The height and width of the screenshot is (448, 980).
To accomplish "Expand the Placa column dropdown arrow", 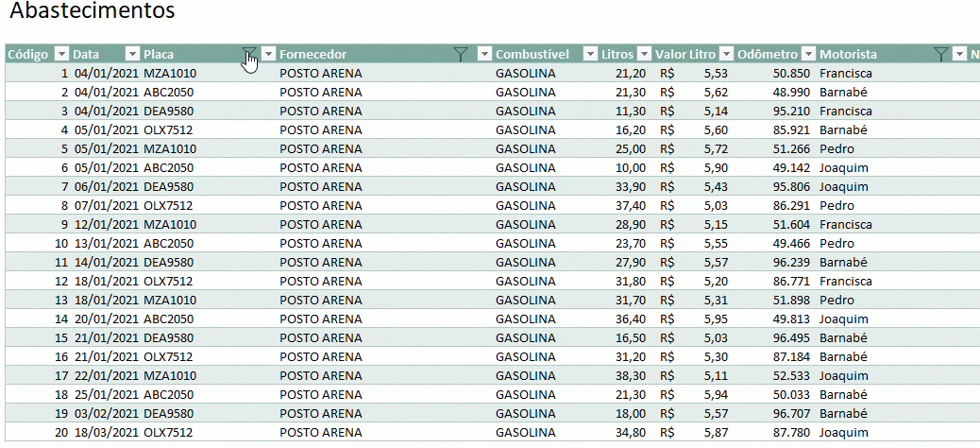I will coord(269,54).
